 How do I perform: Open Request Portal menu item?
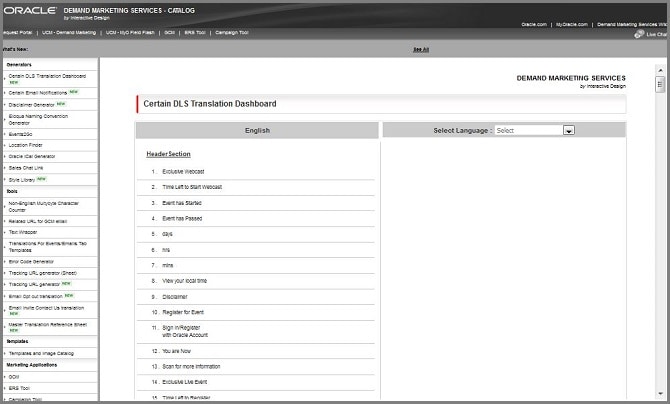pyautogui.click(x=17, y=32)
